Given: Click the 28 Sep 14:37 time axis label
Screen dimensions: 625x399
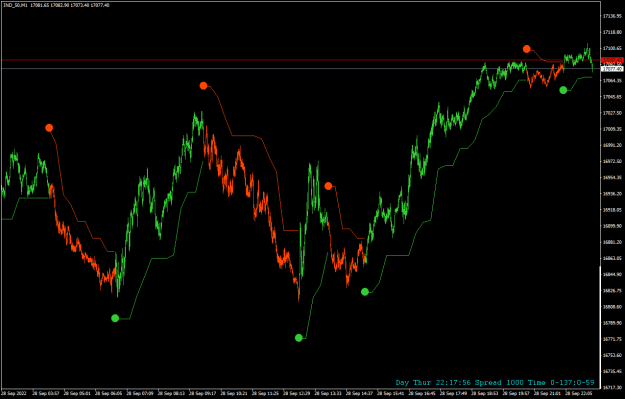Looking at the screenshot, I should [x=359, y=394].
